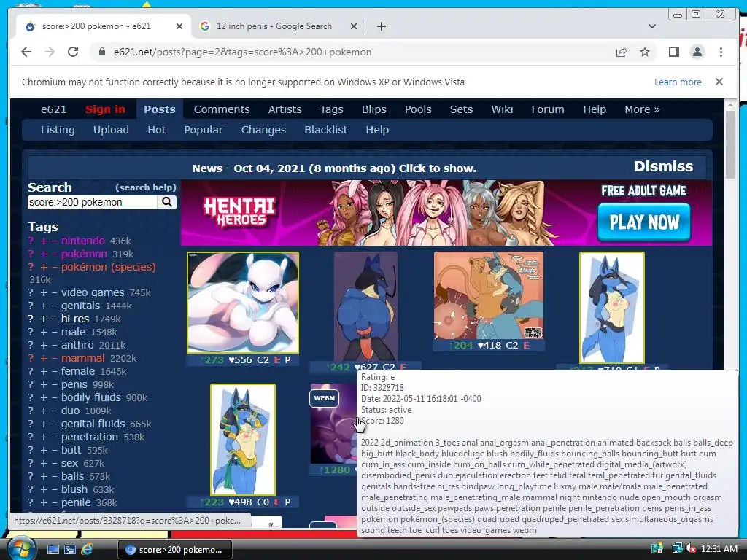Screen dimensions: 747x560
Task: Dismiss the Chromium unsupported warning bar
Action: (x=719, y=82)
